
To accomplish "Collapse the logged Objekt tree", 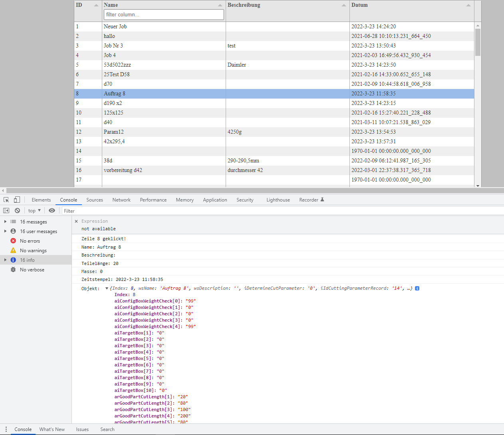I will click(x=107, y=289).
